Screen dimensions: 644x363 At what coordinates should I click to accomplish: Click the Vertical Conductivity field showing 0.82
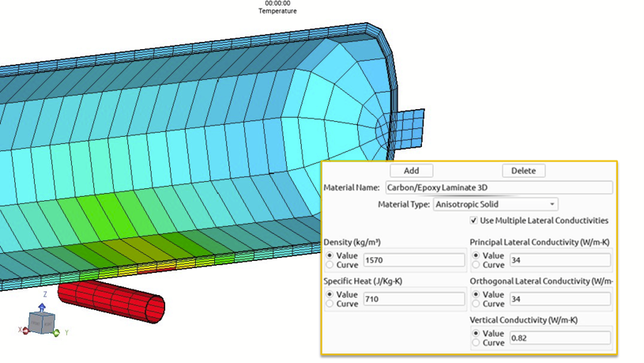click(x=559, y=338)
